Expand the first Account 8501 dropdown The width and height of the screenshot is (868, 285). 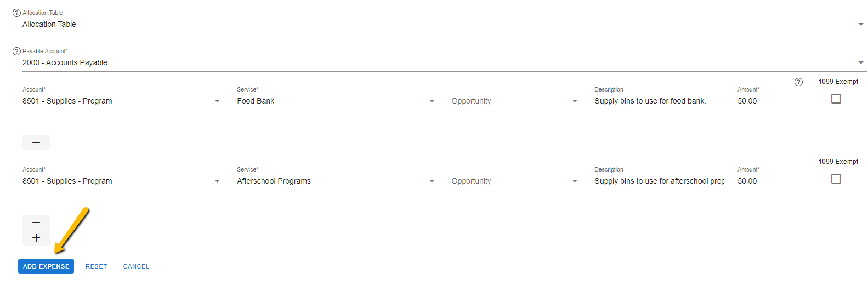point(123,101)
